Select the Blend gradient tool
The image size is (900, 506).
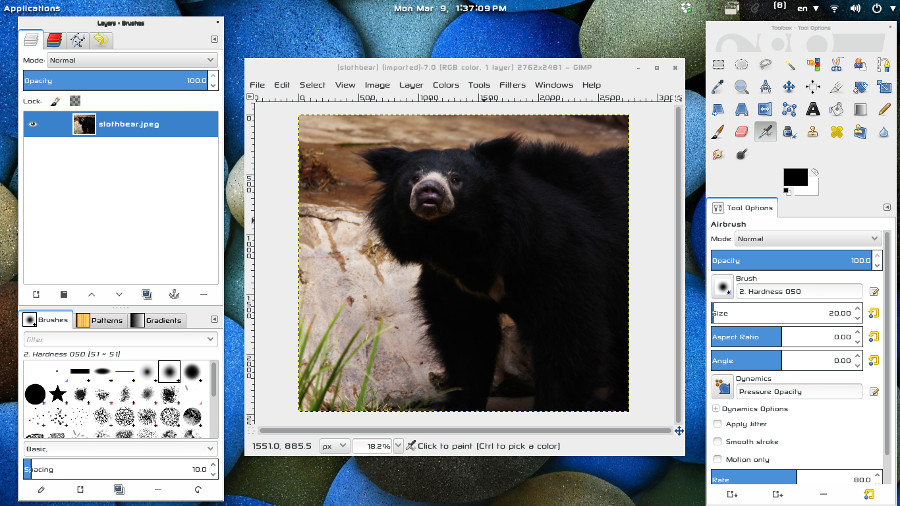(x=860, y=109)
